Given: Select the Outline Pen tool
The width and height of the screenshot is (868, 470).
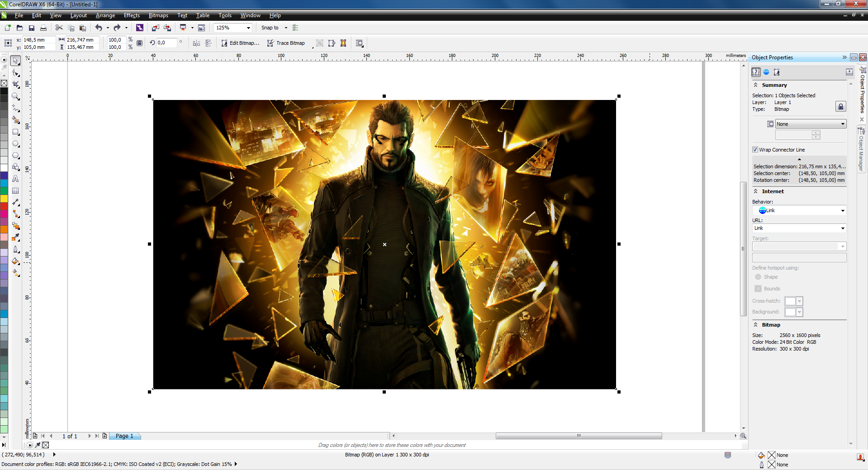Looking at the screenshot, I should pos(16,249).
